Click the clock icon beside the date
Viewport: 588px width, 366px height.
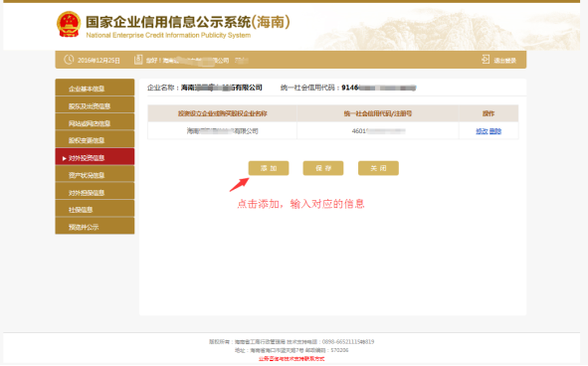coord(69,60)
